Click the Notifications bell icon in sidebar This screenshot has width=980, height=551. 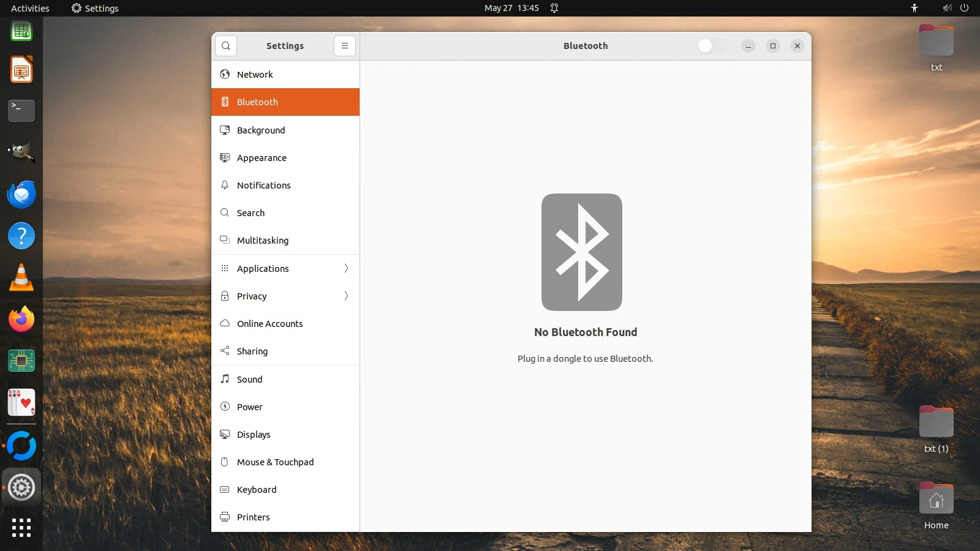(225, 186)
